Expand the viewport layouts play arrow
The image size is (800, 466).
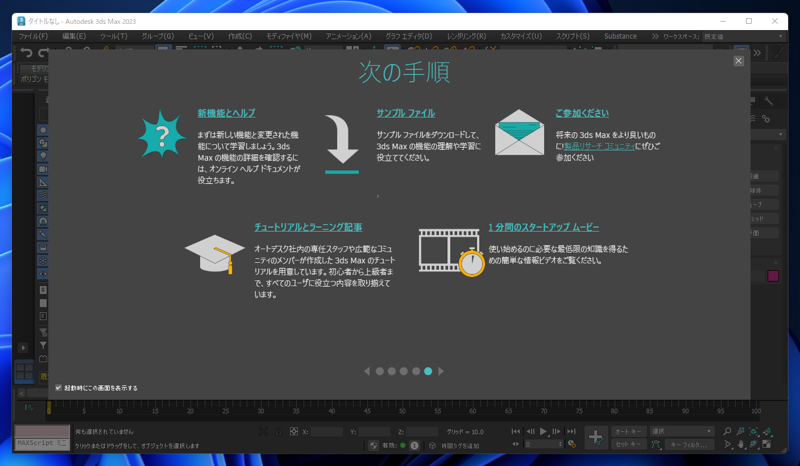click(x=23, y=348)
